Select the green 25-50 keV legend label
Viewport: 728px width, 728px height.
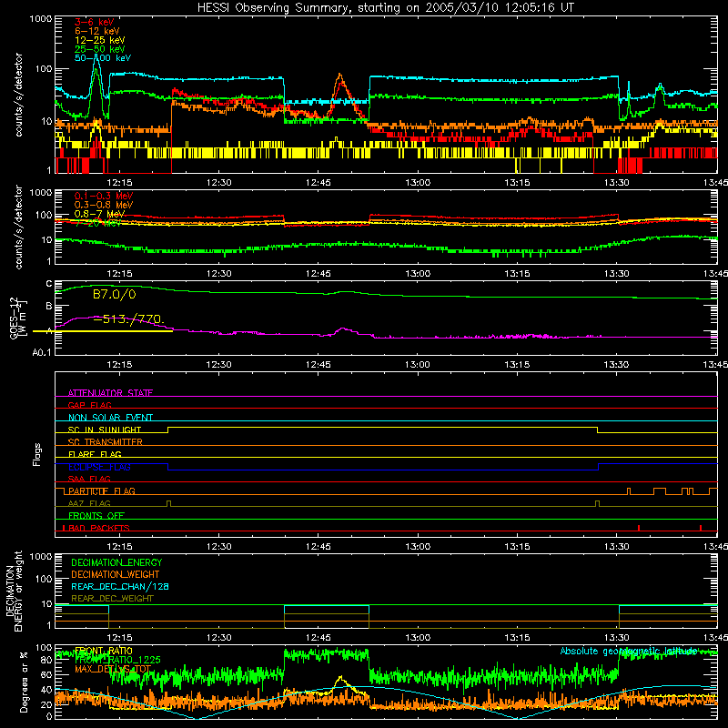click(100, 49)
